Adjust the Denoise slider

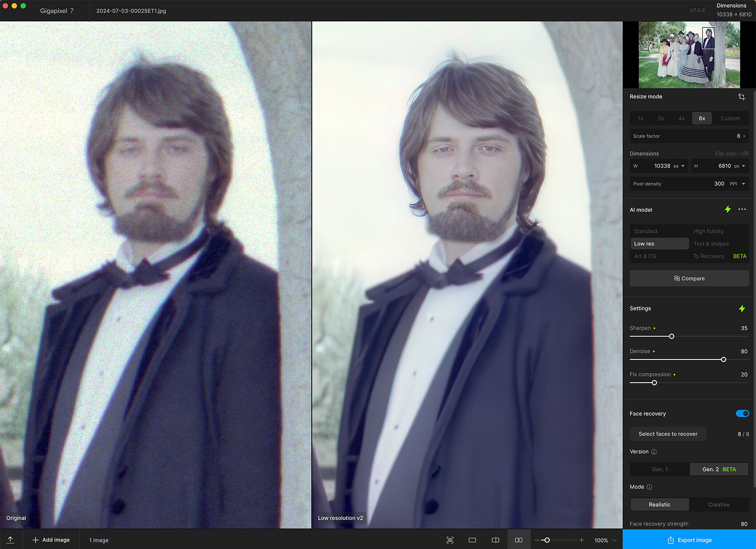coord(724,359)
